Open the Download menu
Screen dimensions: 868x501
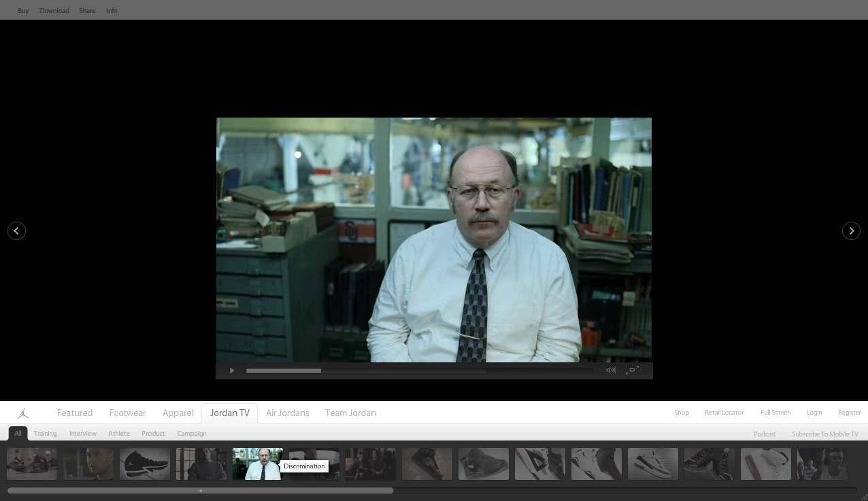[x=54, y=11]
